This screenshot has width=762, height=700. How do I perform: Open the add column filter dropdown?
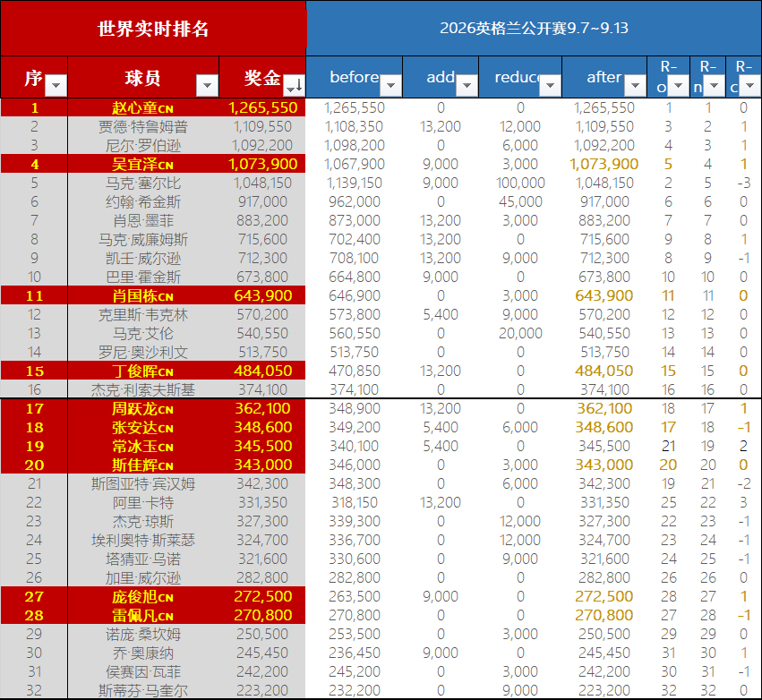pos(467,86)
